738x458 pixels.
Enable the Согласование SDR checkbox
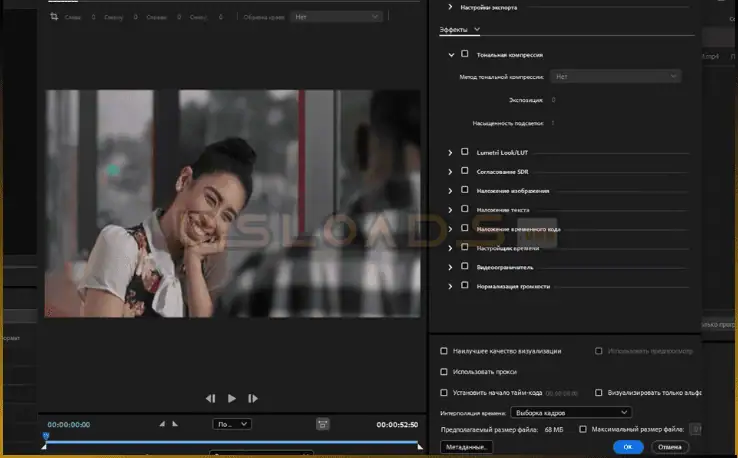(x=465, y=171)
